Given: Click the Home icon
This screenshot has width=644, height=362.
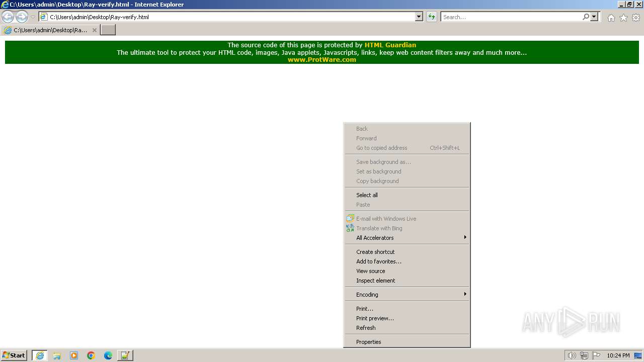Looking at the screenshot, I should coord(611,18).
